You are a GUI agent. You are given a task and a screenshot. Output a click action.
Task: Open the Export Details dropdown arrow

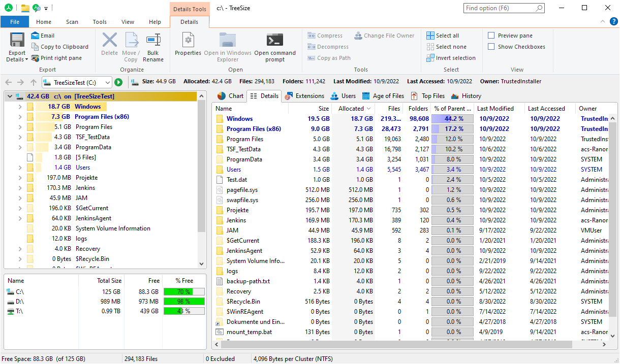(x=26, y=59)
